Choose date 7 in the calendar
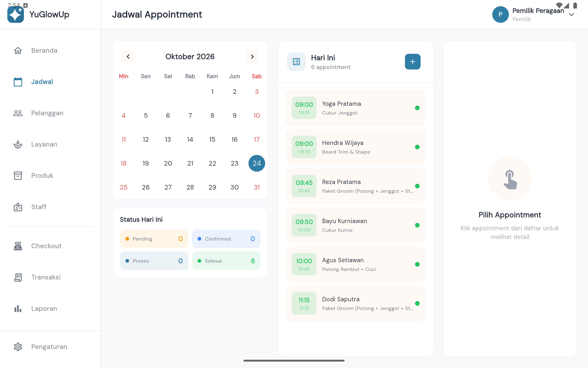 pos(190,115)
